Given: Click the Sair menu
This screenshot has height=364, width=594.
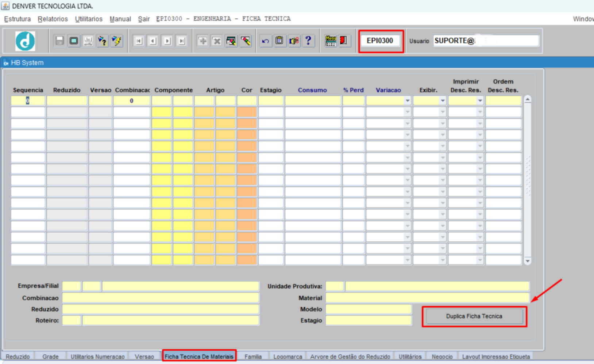Looking at the screenshot, I should (x=144, y=19).
